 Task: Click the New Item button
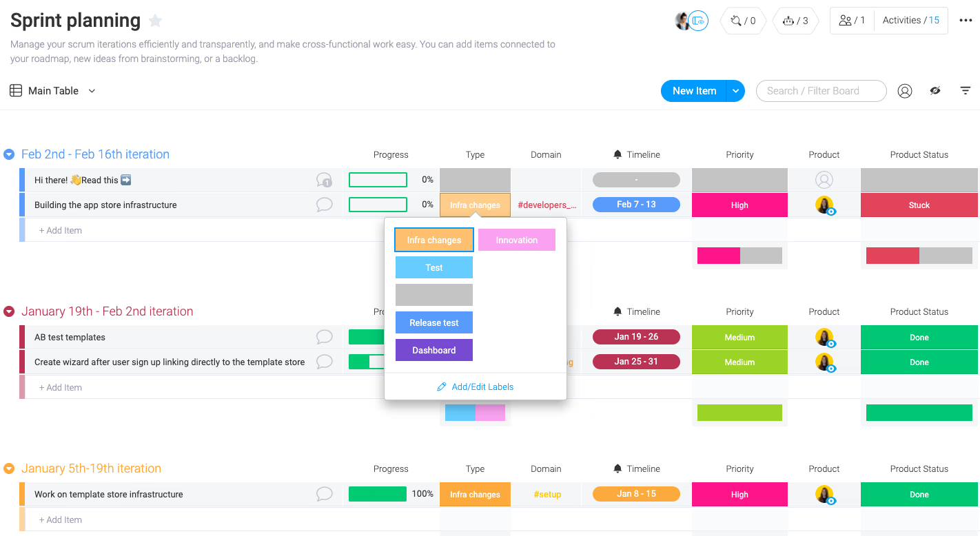click(x=694, y=91)
